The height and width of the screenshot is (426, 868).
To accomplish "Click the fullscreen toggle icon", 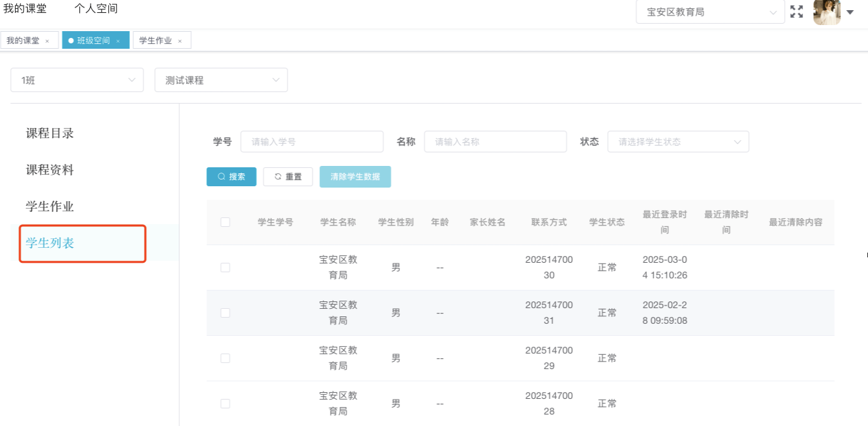I will 796,12.
